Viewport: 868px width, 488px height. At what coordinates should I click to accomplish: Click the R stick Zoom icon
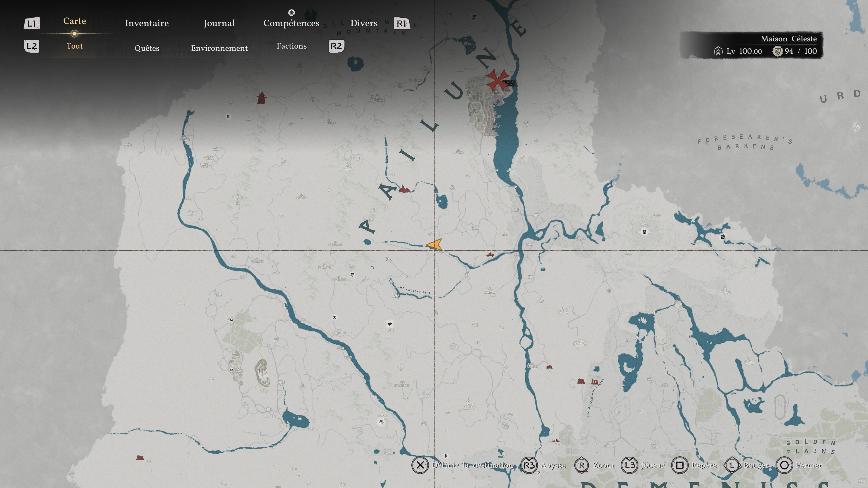pyautogui.click(x=582, y=465)
